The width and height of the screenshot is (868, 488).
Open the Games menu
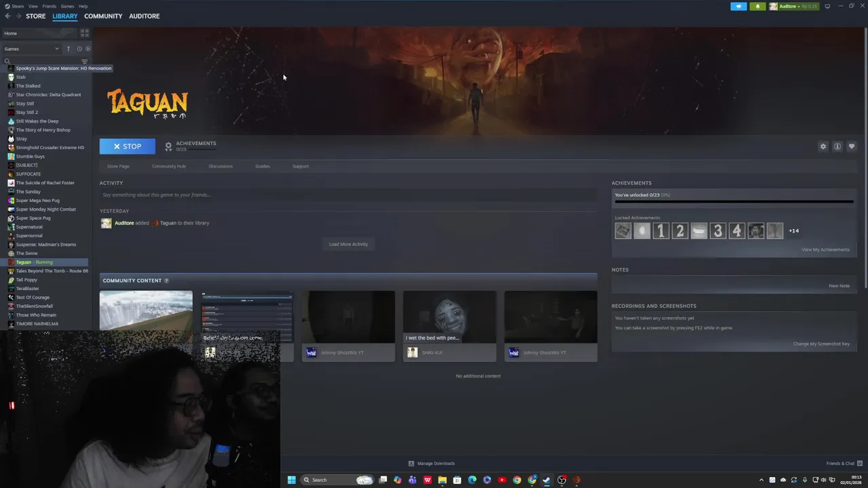tap(67, 6)
